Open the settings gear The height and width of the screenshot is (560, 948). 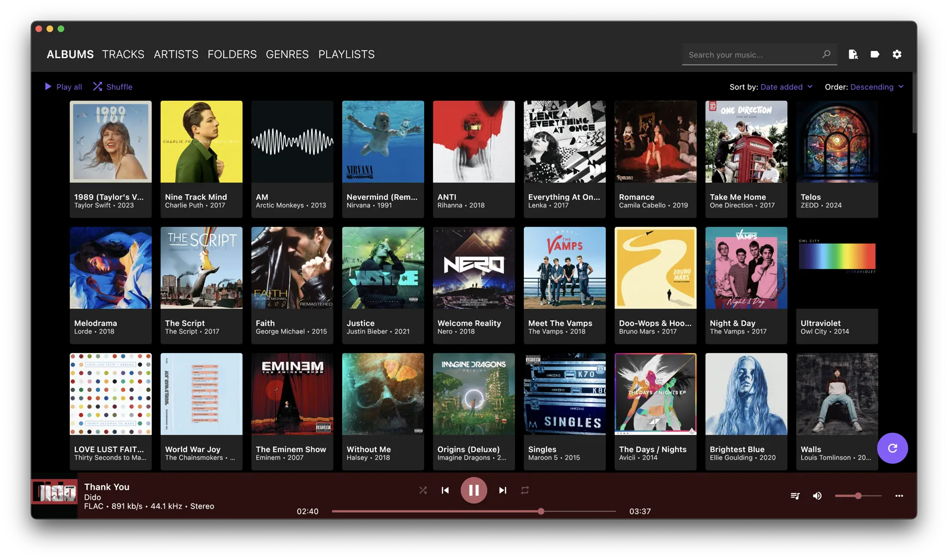pyautogui.click(x=897, y=54)
